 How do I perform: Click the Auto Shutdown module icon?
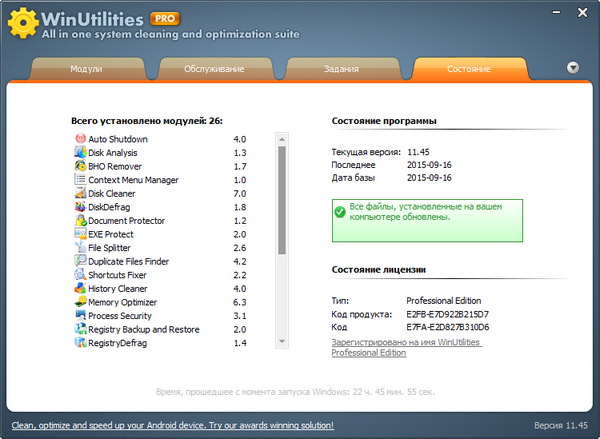80,139
